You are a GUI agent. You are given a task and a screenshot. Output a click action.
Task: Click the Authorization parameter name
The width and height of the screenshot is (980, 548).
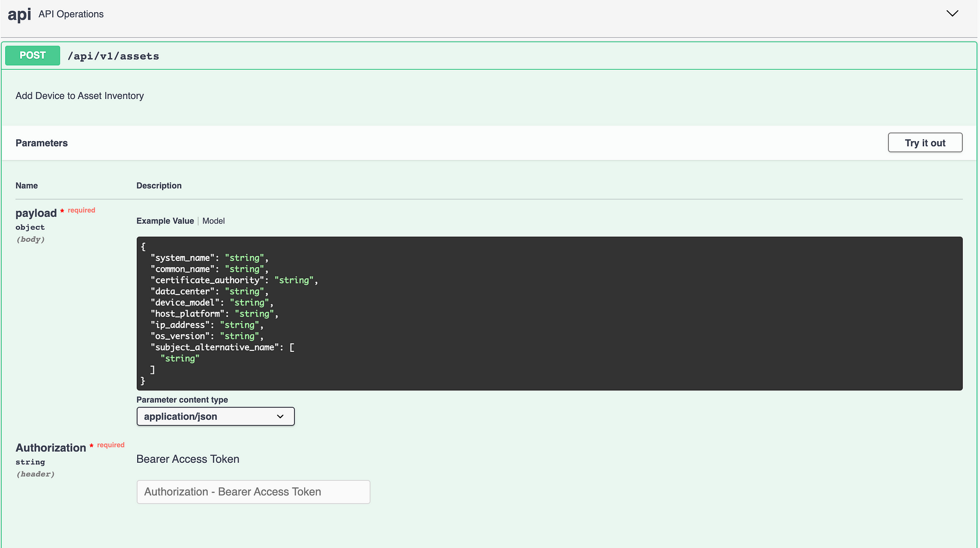51,448
